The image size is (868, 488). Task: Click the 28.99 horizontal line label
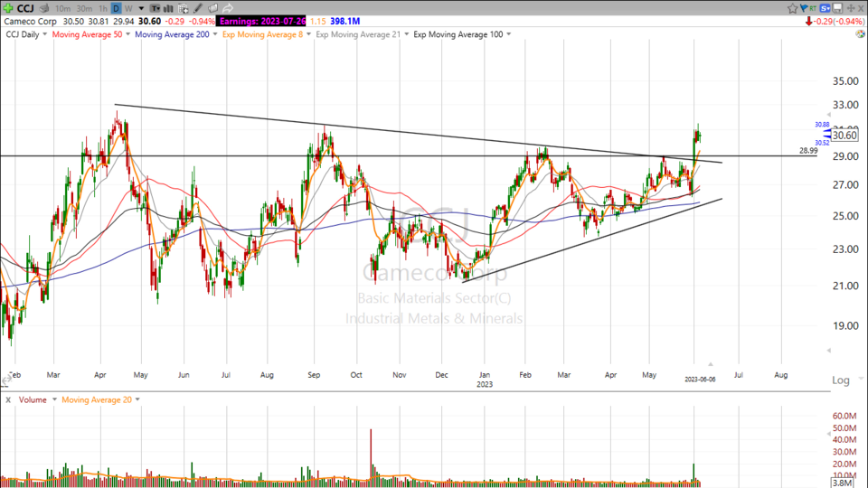pos(808,151)
